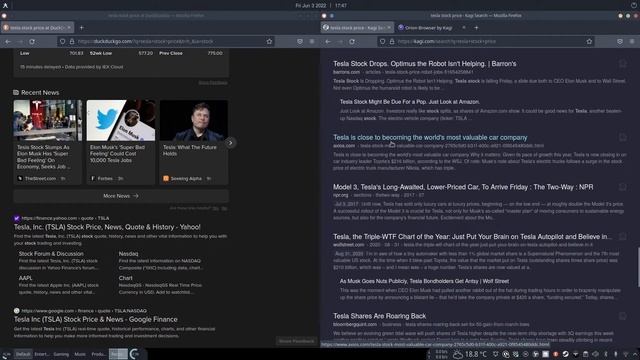
Task: Switch to the Orion Browser by Kagi tab
Action: pyautogui.click(x=428, y=28)
